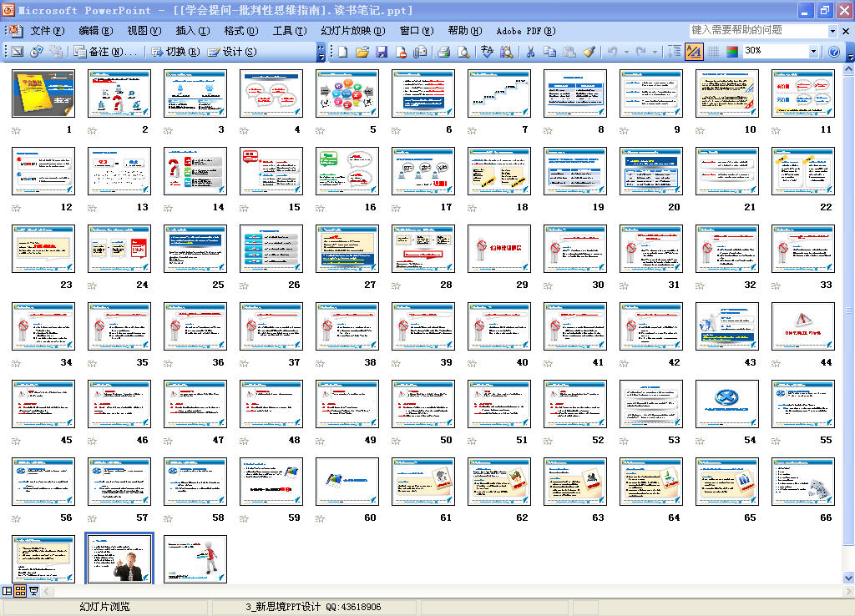Select slide 54 thumbnail with blue X

point(727,404)
